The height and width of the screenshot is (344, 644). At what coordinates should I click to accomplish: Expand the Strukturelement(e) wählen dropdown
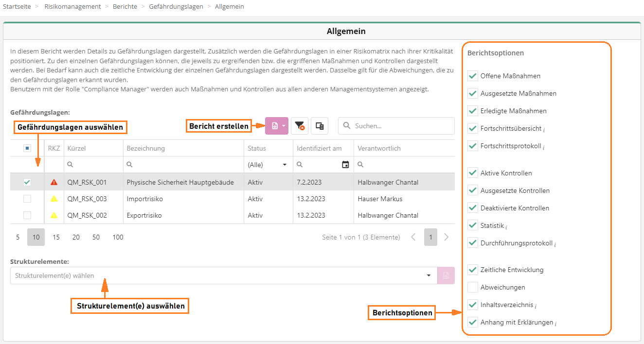pos(429,275)
